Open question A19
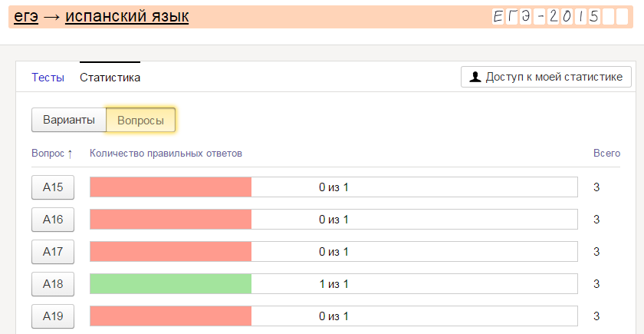Image resolution: width=644 pixels, height=334 pixels. pos(53,316)
